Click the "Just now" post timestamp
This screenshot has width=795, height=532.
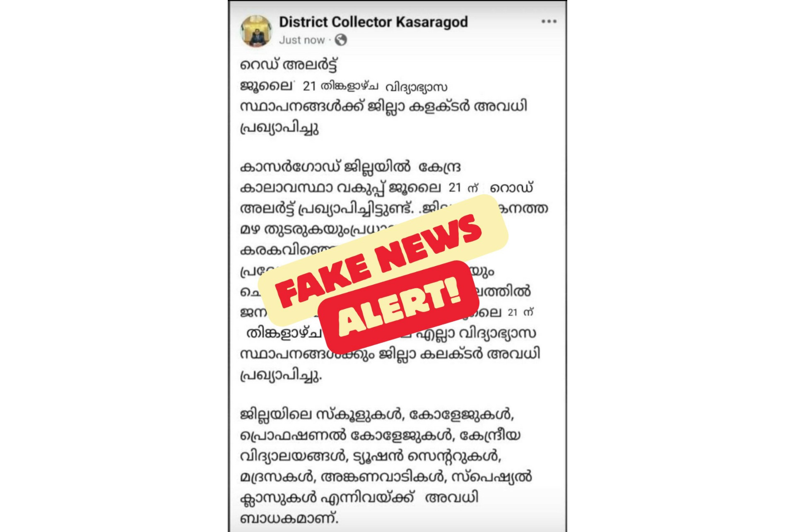(x=302, y=40)
